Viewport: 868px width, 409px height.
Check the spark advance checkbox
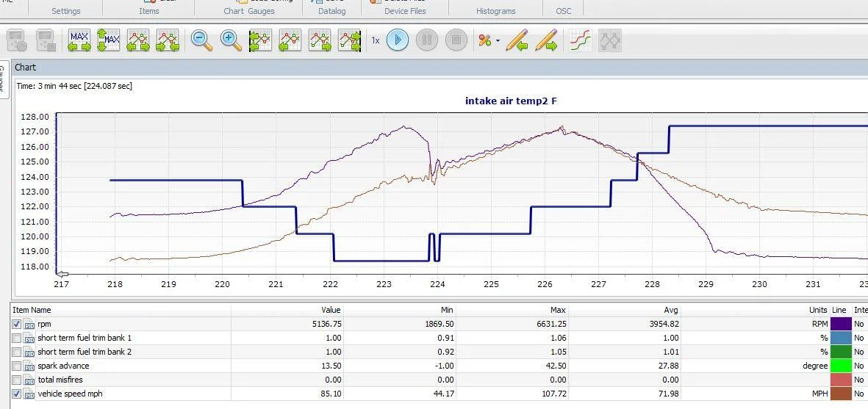(x=17, y=366)
